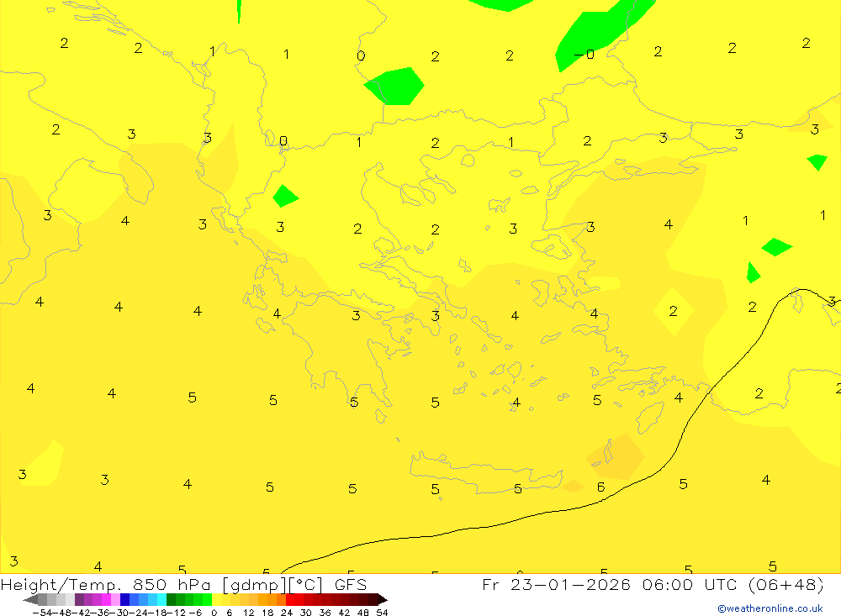This screenshot has height=616, width=841.
Task: Open the weatheronline.co.uk copyright link
Action: pyautogui.click(x=770, y=608)
